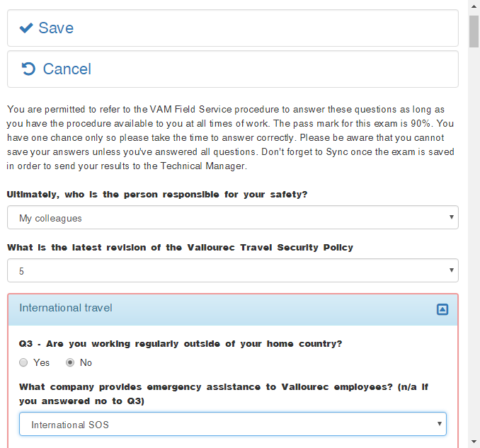Open the Travel Security Policy revision dropdown

tap(232, 270)
